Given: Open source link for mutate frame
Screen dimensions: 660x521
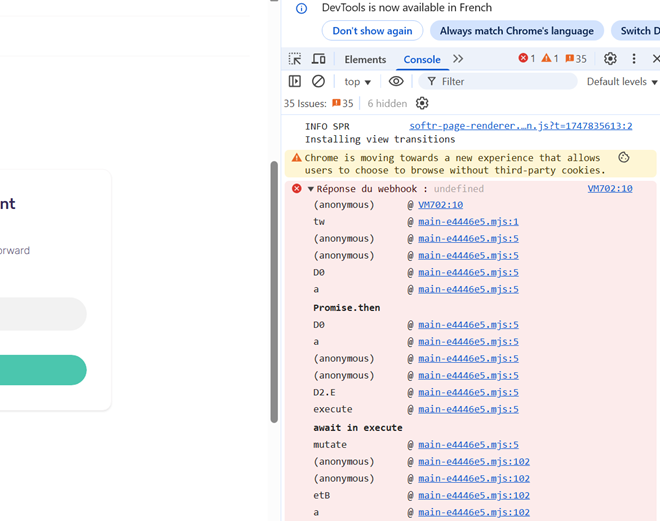Looking at the screenshot, I should pyautogui.click(x=468, y=444).
